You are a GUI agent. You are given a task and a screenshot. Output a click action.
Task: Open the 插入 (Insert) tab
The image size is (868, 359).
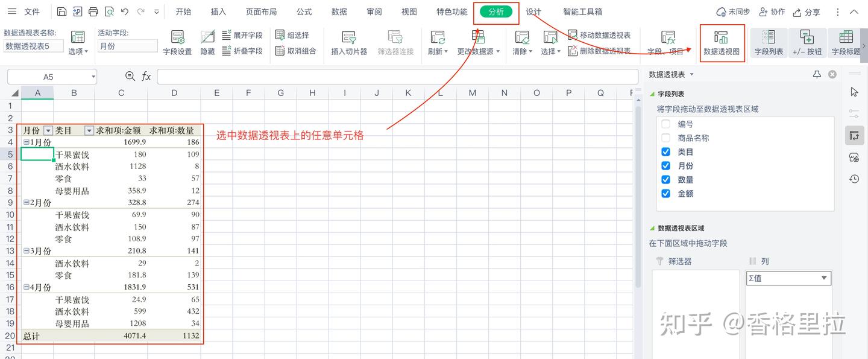(219, 11)
